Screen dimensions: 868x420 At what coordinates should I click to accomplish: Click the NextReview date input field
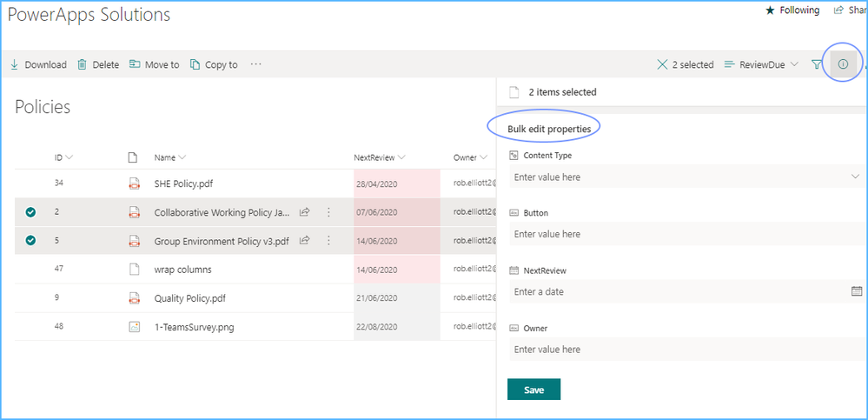[686, 291]
